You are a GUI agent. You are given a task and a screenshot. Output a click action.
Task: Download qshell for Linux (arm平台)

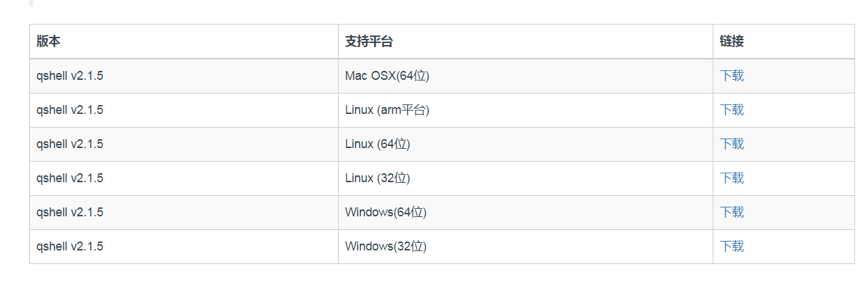[732, 110]
